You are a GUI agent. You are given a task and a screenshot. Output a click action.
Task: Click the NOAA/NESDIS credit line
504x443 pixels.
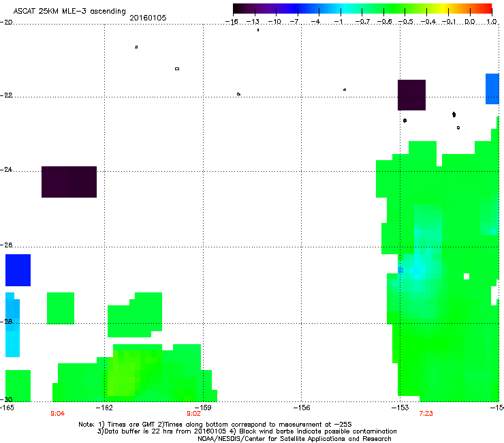click(294, 439)
